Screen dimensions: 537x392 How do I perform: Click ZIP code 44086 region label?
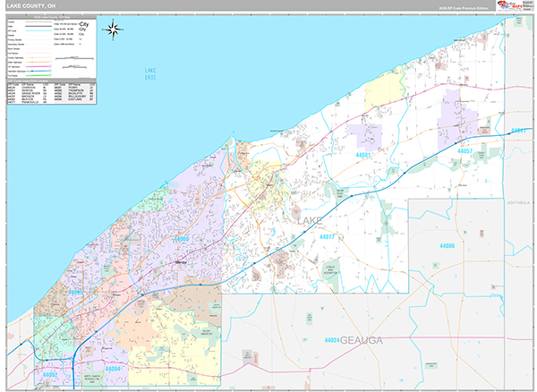447,245
